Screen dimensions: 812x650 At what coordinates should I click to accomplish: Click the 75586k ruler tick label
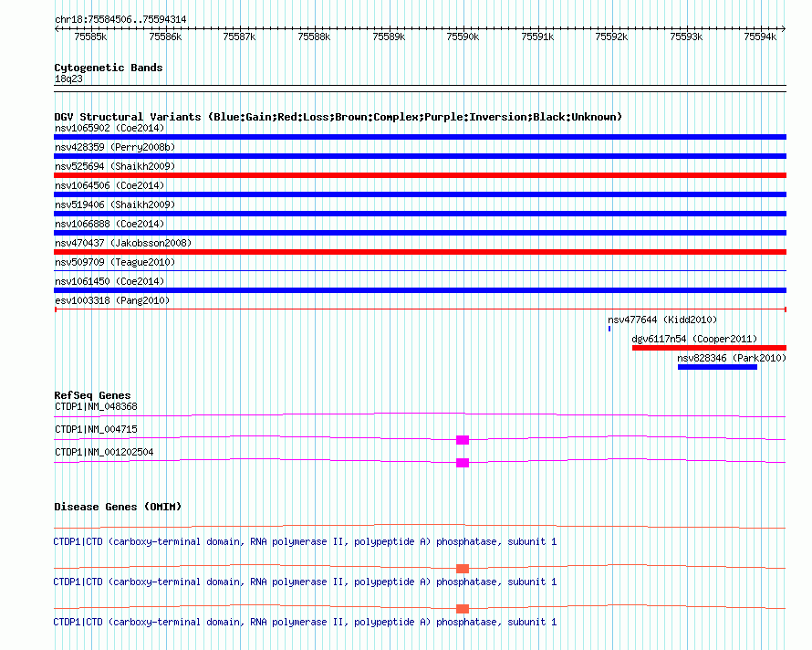coord(165,37)
